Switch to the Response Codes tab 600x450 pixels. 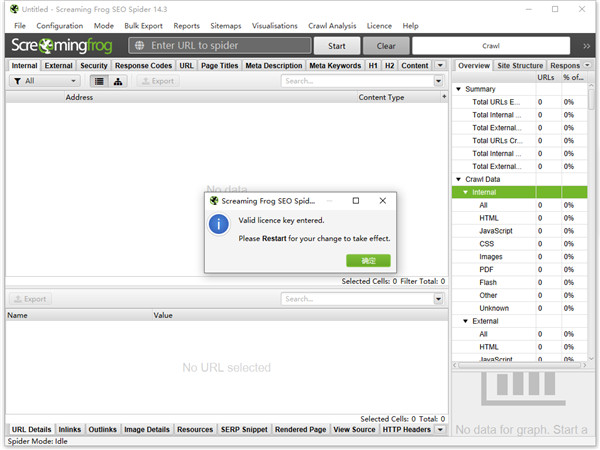click(144, 65)
